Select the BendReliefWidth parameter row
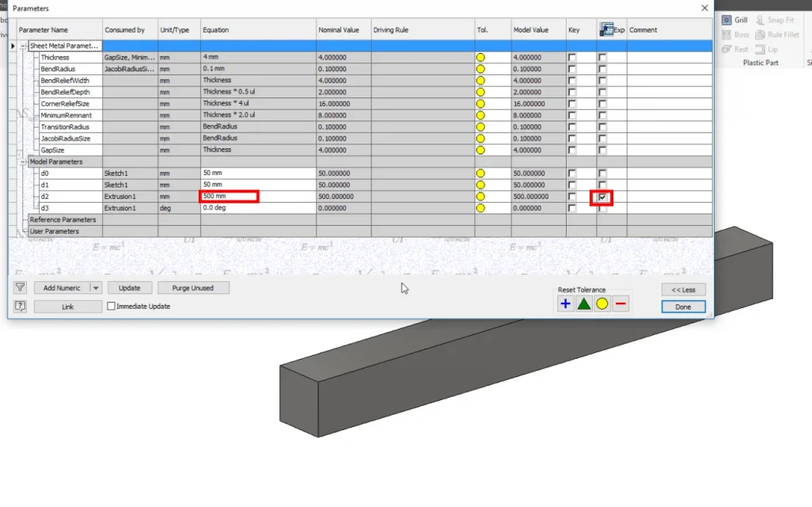 (365, 80)
